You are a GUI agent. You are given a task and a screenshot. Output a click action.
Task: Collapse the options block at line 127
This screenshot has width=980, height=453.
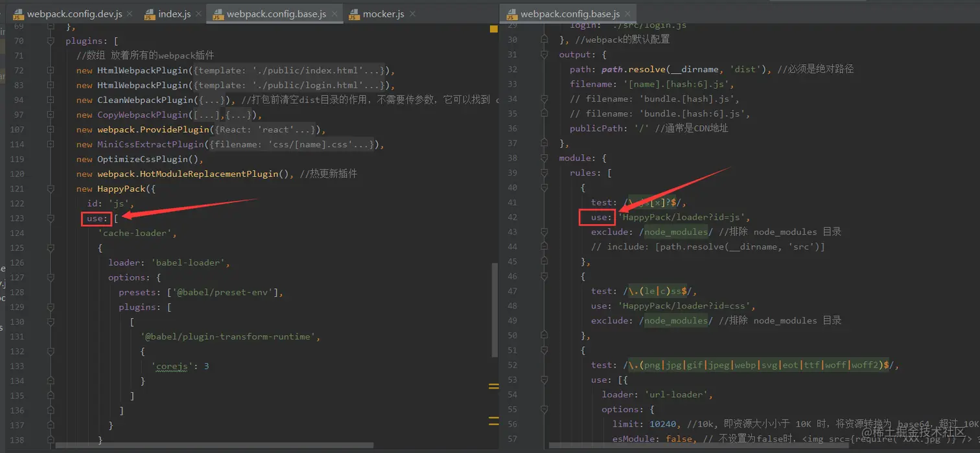51,277
